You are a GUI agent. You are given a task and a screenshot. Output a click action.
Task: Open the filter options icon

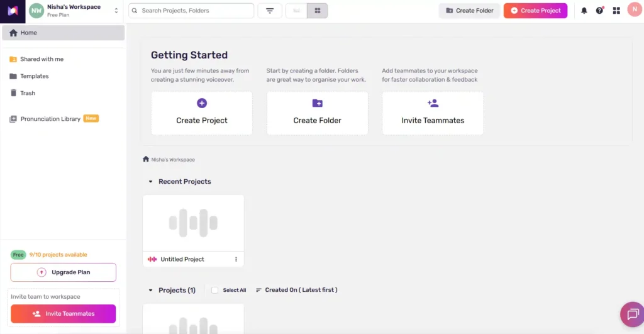click(270, 11)
